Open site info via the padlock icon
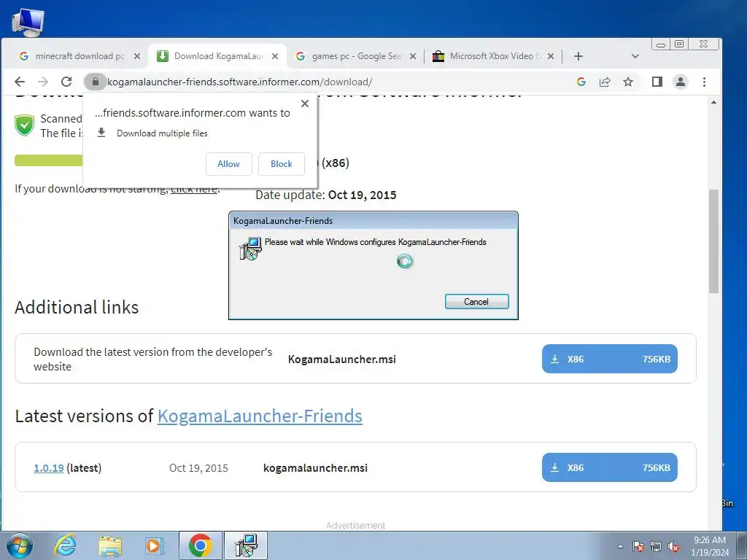This screenshot has height=560, width=747. pos(96,82)
